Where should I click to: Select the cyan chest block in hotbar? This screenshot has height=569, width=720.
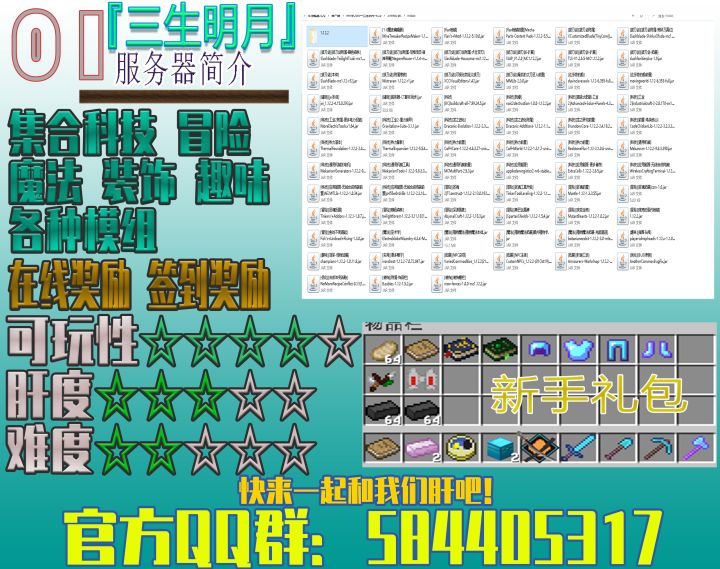pos(500,448)
